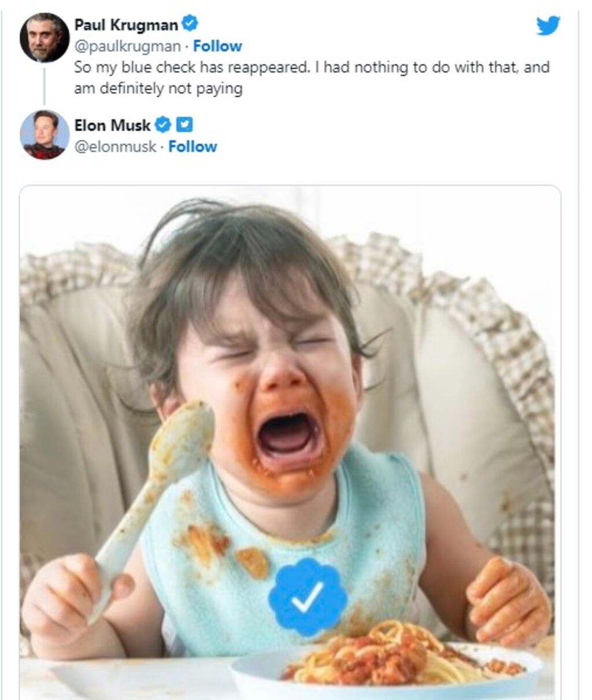592x700 pixels.
Task: Open Elon Musk's profile picture
Action: click(44, 135)
